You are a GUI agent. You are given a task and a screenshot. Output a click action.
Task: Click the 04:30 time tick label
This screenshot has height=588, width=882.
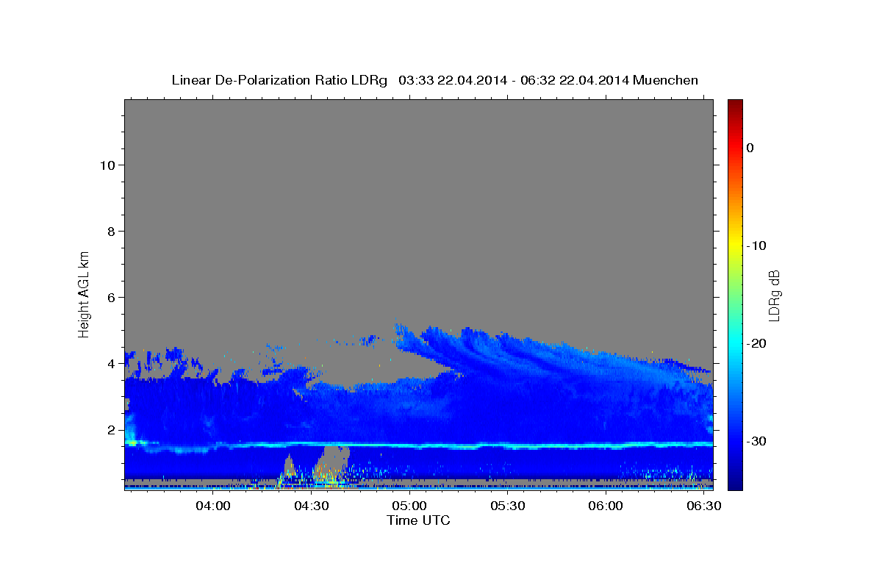coord(311,506)
